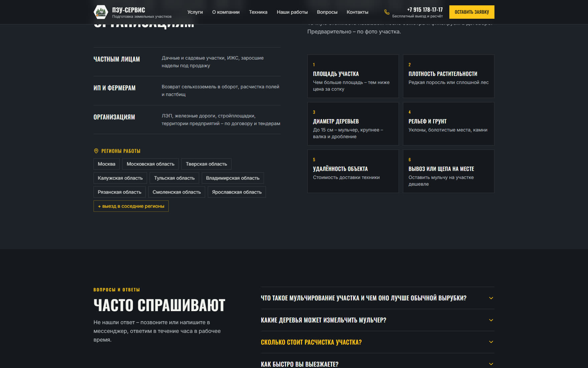The image size is (588, 368).
Task: Click the Организациям row heading
Action: pos(114,117)
